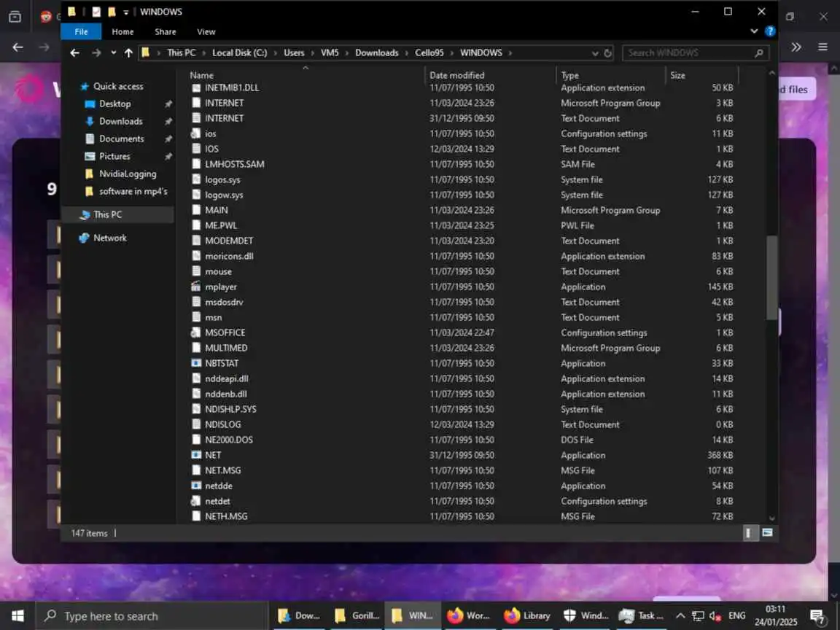Click the taskbar search box
840x630 pixels.
(152, 616)
